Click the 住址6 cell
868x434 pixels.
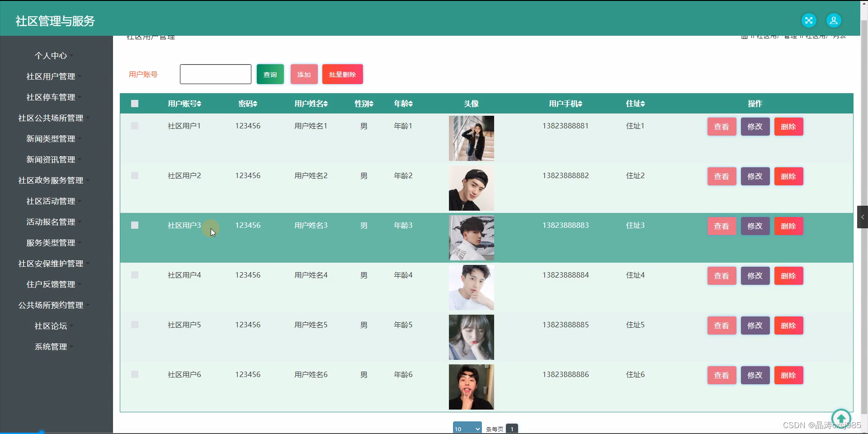click(x=635, y=374)
